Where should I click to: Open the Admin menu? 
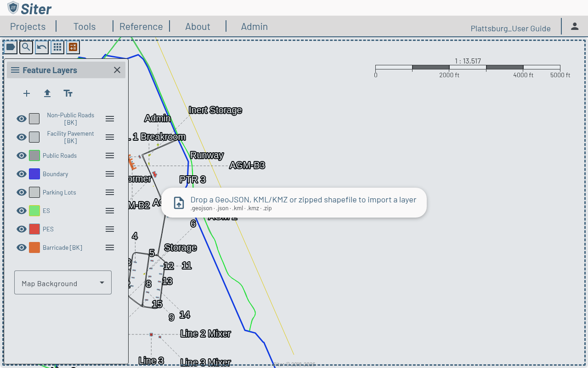(254, 27)
